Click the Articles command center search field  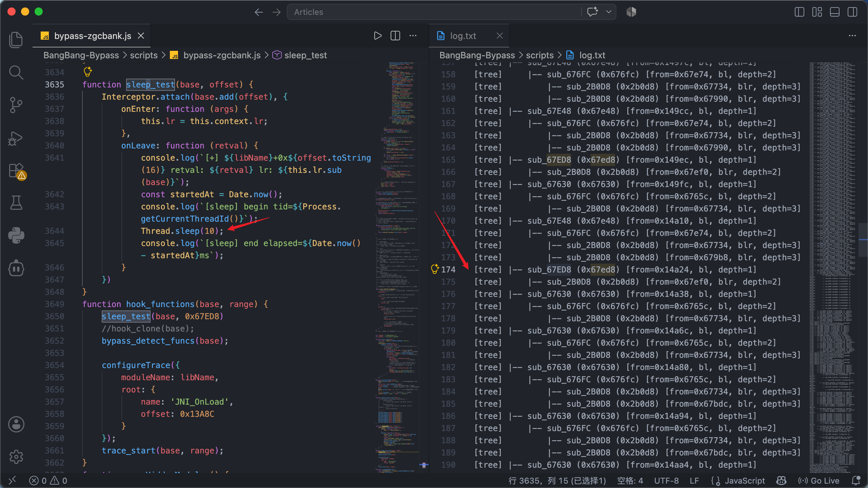(434, 12)
